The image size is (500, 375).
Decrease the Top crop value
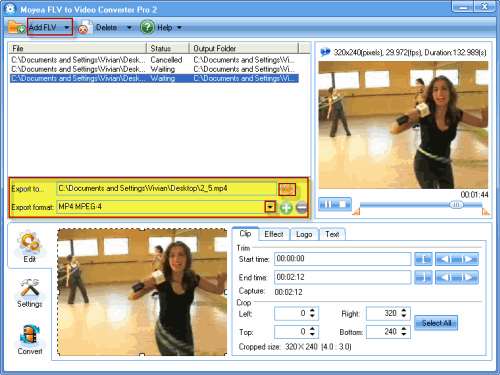click(312, 334)
